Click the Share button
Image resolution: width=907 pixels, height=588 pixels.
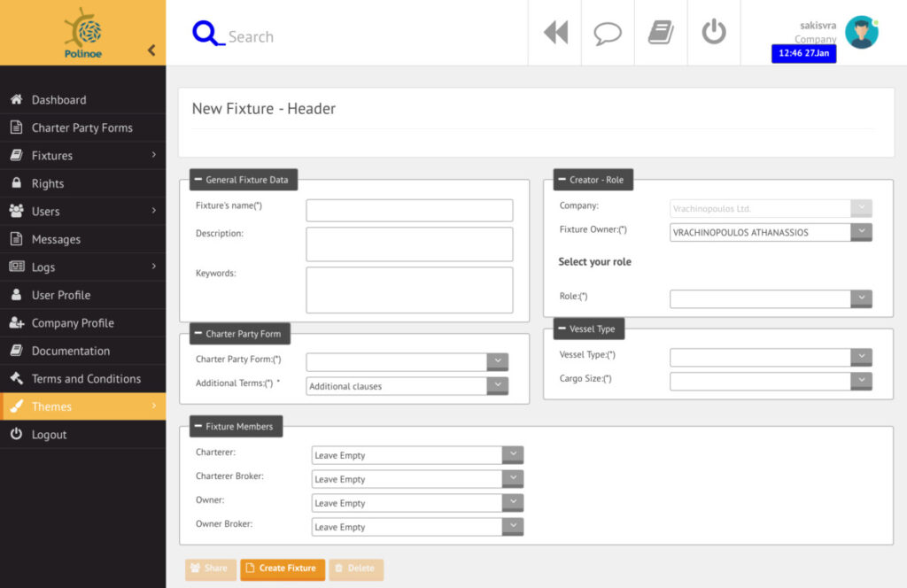tap(210, 569)
